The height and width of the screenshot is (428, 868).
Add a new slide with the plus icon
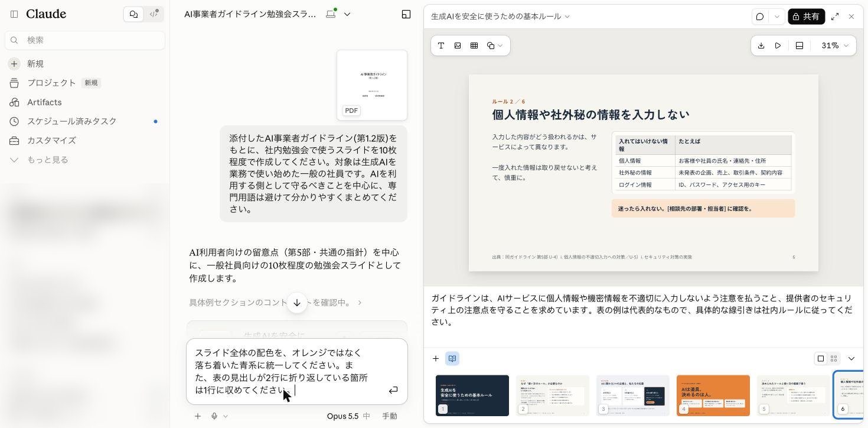436,359
